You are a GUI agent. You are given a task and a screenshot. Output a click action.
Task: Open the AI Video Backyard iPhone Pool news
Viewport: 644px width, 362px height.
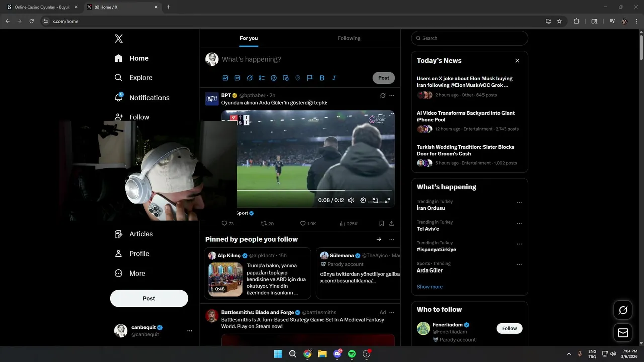[469, 121]
